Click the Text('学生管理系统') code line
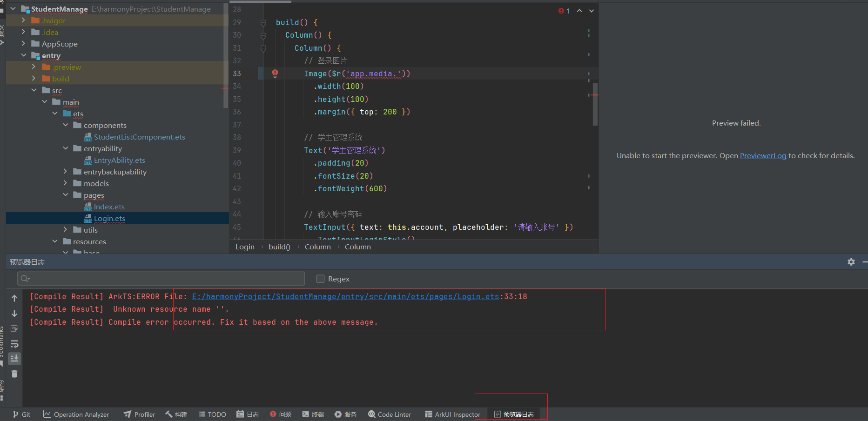The image size is (868, 421). pyautogui.click(x=344, y=150)
